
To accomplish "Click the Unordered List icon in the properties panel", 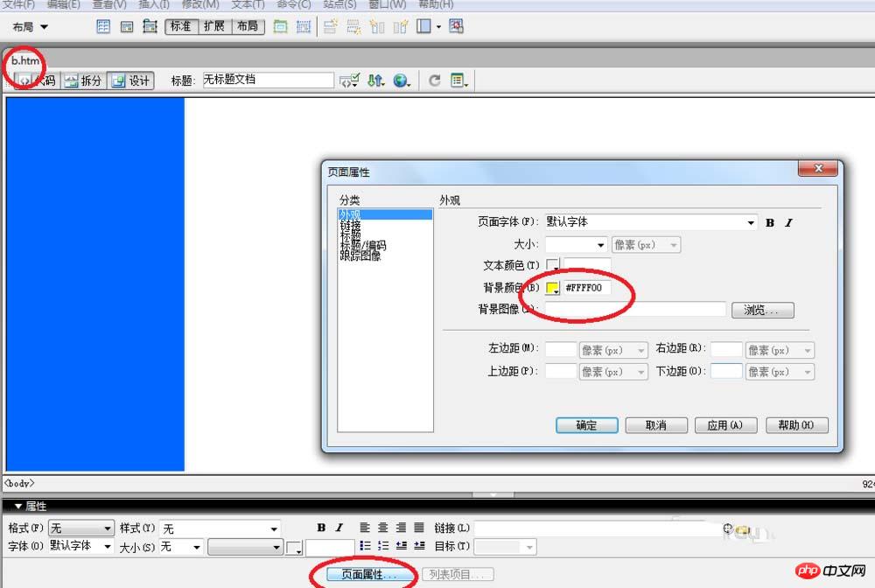I will pyautogui.click(x=365, y=546).
